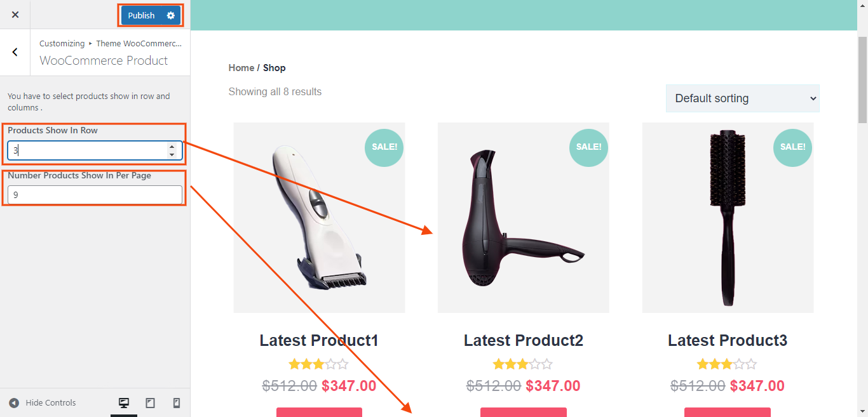Open the Latest Product2 title link
The width and height of the screenshot is (868, 417).
click(x=523, y=341)
